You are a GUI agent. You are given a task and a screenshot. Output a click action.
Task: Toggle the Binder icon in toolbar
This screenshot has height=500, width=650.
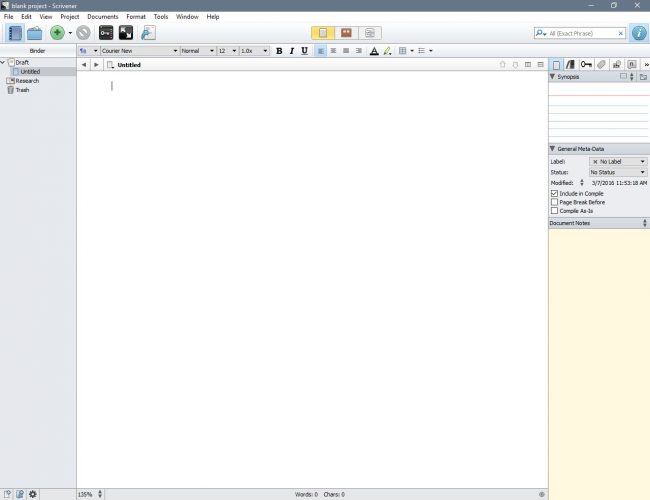[x=15, y=33]
